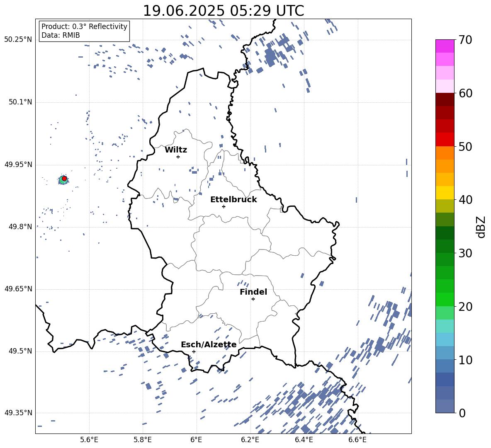Click the colorbar tick label 20
Screen dimensions: 491x448
tap(465, 307)
